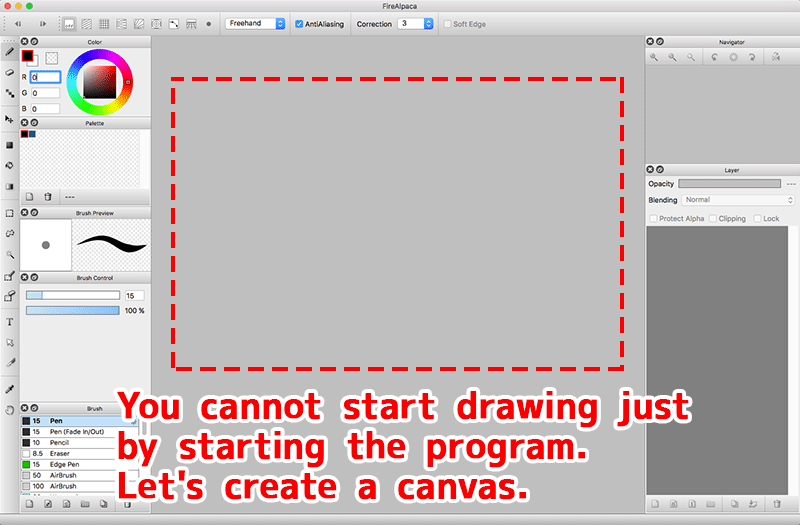Enable radial snap

point(139,24)
